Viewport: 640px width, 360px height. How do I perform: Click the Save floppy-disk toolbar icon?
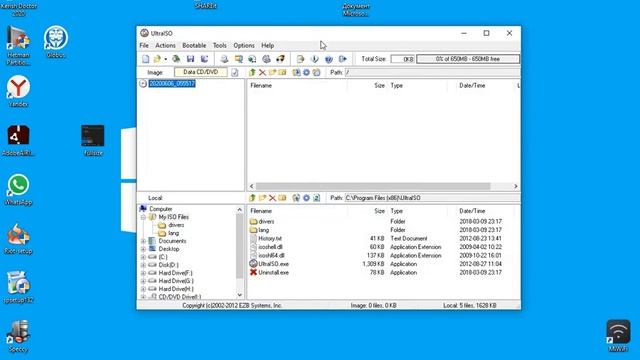coord(190,59)
